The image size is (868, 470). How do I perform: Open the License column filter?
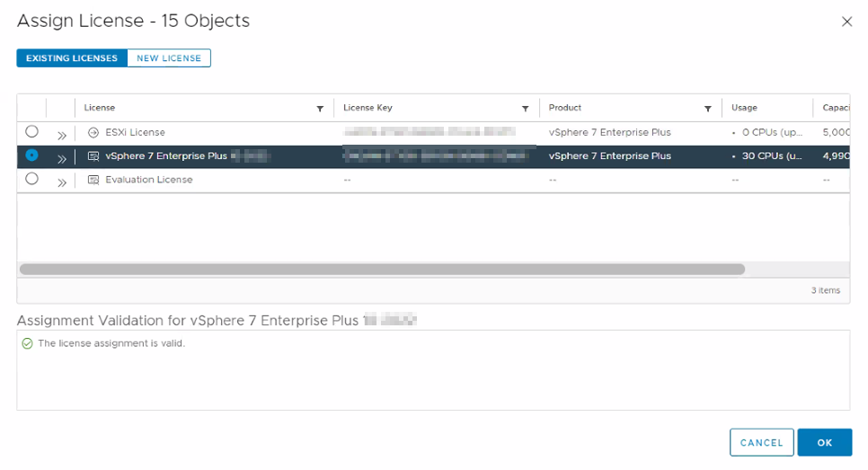click(320, 109)
